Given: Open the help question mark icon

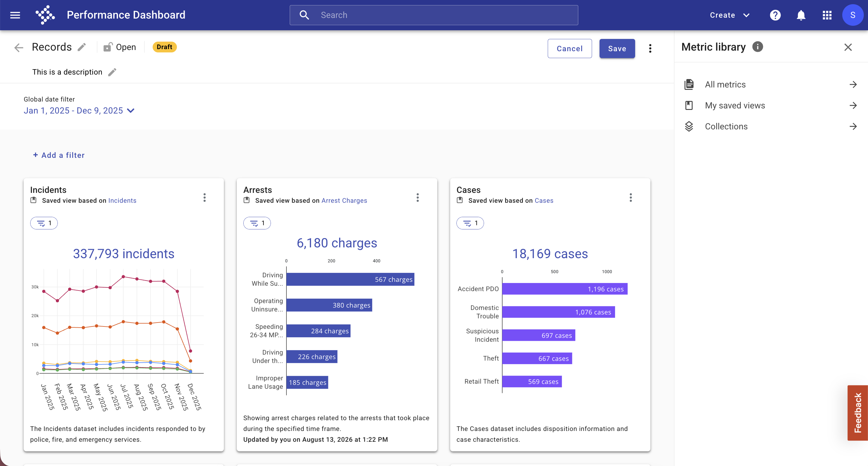Looking at the screenshot, I should pyautogui.click(x=775, y=15).
